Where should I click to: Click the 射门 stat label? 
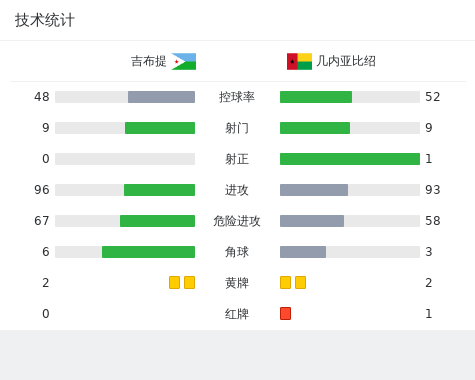(237, 128)
